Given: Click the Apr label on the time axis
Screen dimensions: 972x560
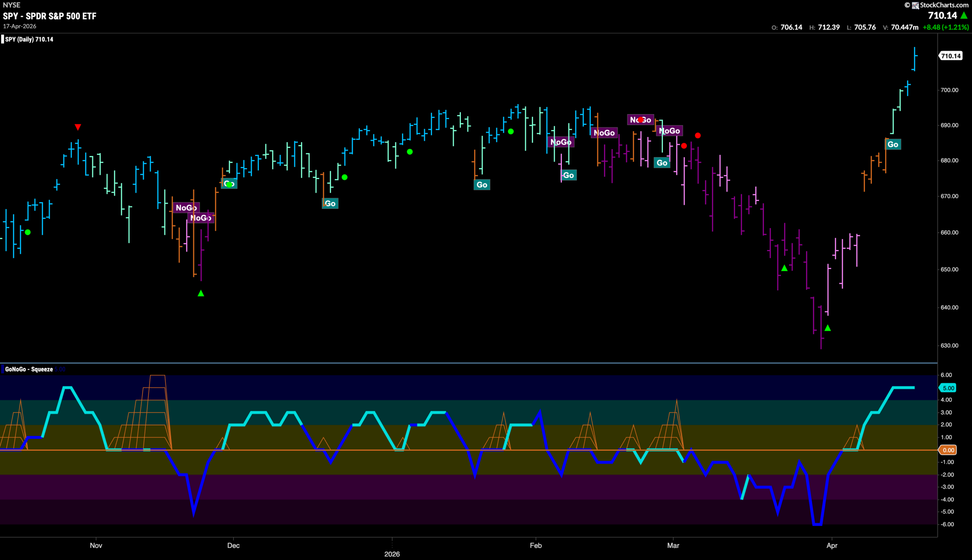Looking at the screenshot, I should (832, 545).
